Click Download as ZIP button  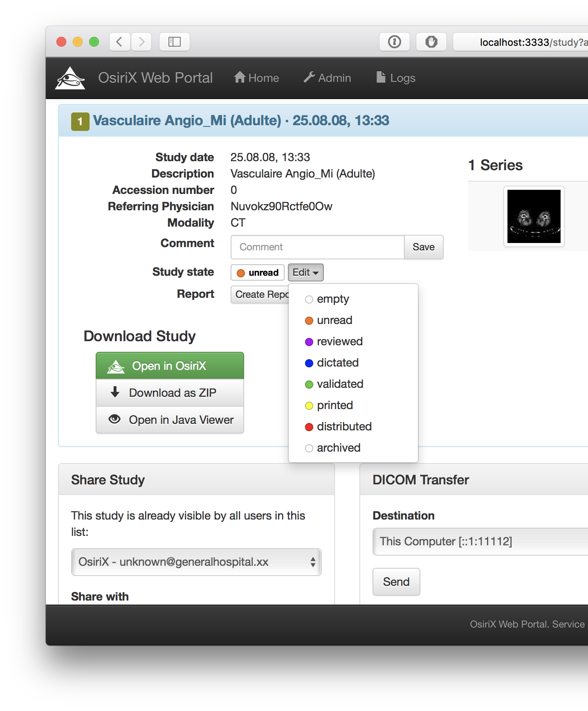point(170,393)
